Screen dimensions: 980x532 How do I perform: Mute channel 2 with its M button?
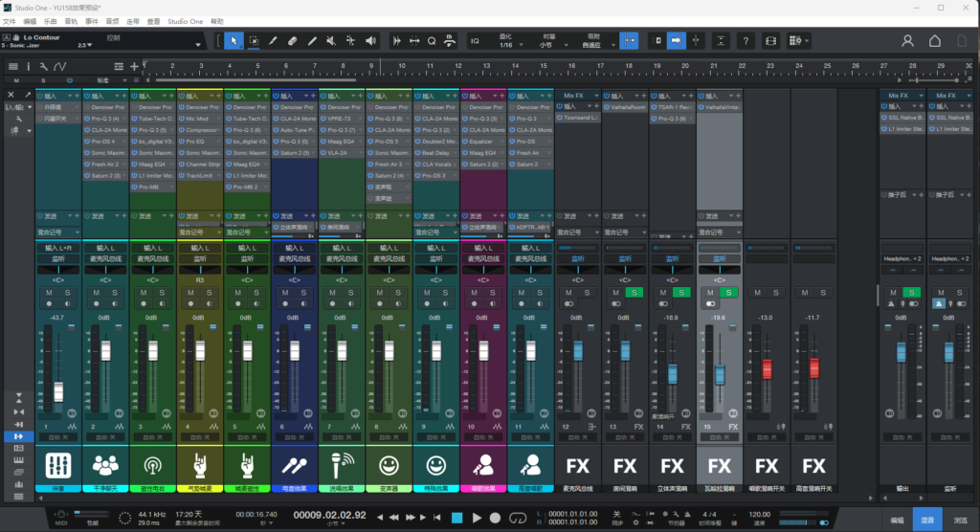coord(96,292)
